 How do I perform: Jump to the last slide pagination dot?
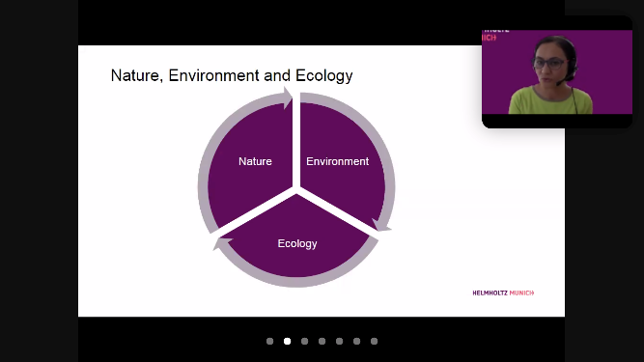click(x=375, y=341)
